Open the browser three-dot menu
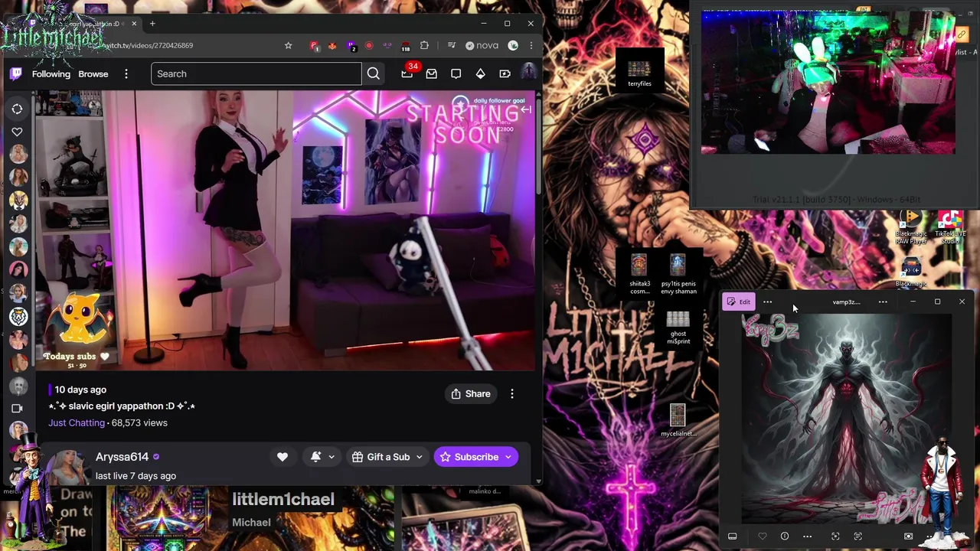This screenshot has width=980, height=551. pyautogui.click(x=531, y=46)
